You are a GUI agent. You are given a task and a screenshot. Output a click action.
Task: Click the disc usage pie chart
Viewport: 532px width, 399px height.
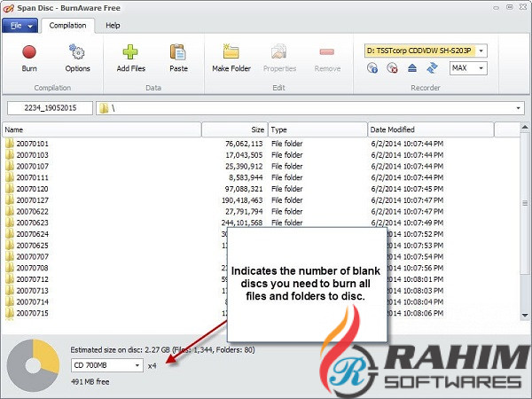point(34,365)
